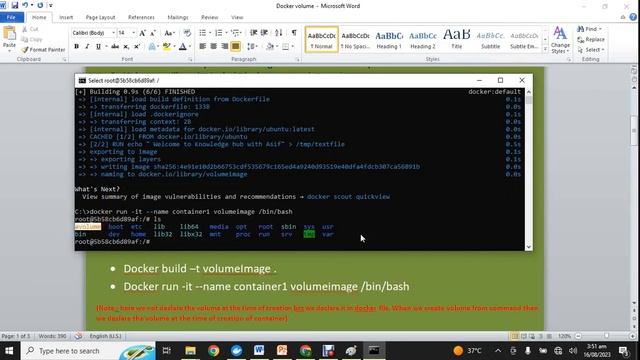
Task: Apply Text Highlight Color
Action: point(168,47)
